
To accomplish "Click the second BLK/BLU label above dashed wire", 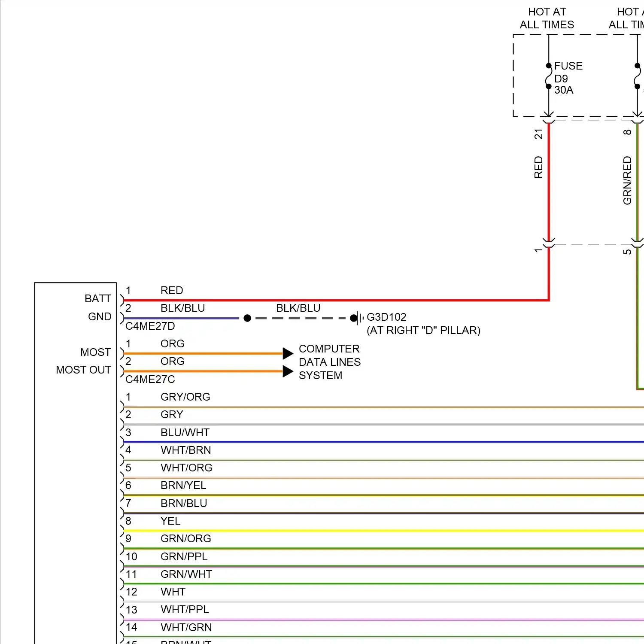I will point(298,308).
